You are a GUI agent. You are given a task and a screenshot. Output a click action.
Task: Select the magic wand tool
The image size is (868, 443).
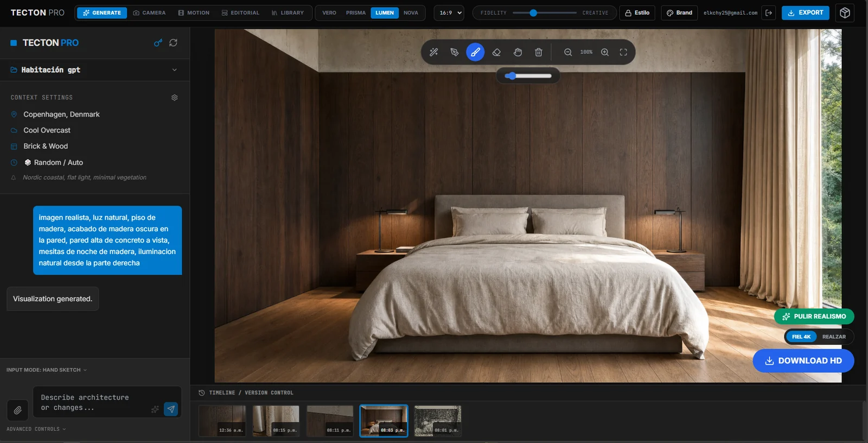tap(433, 52)
